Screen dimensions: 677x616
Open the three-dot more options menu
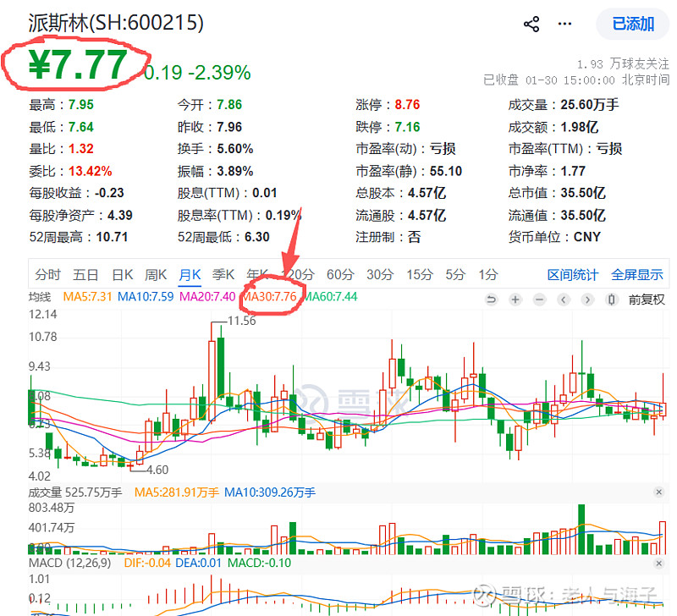[x=564, y=25]
